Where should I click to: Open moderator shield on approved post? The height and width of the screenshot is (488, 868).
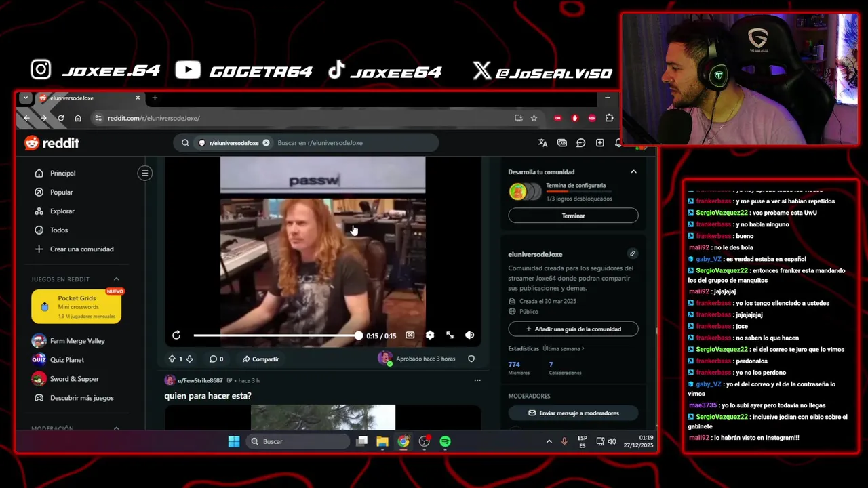471,359
